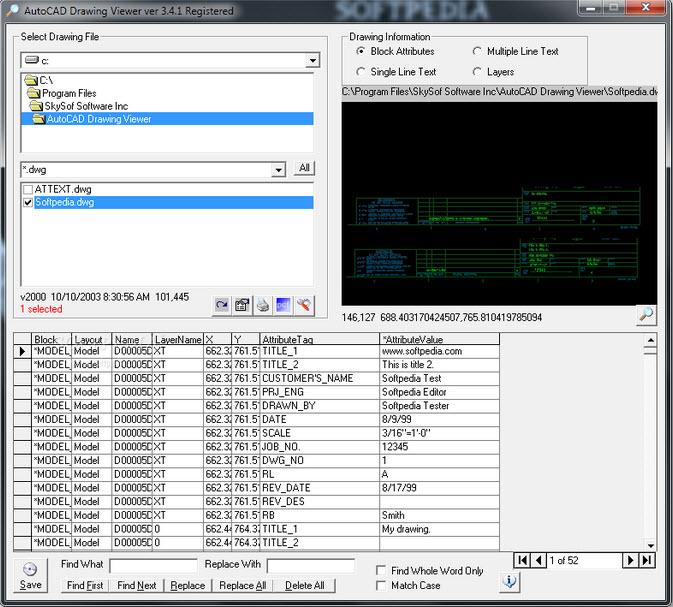Enable the Match Case checkbox
The image size is (673, 607).
point(381,586)
